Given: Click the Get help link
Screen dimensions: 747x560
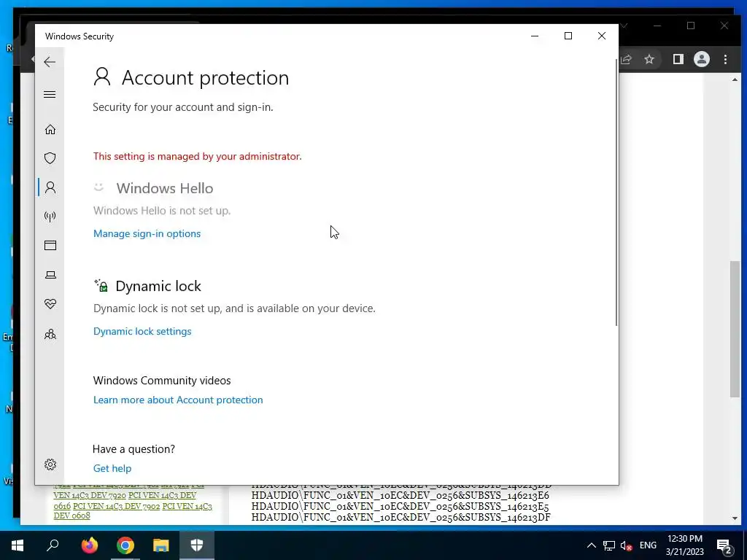Looking at the screenshot, I should point(112,468).
